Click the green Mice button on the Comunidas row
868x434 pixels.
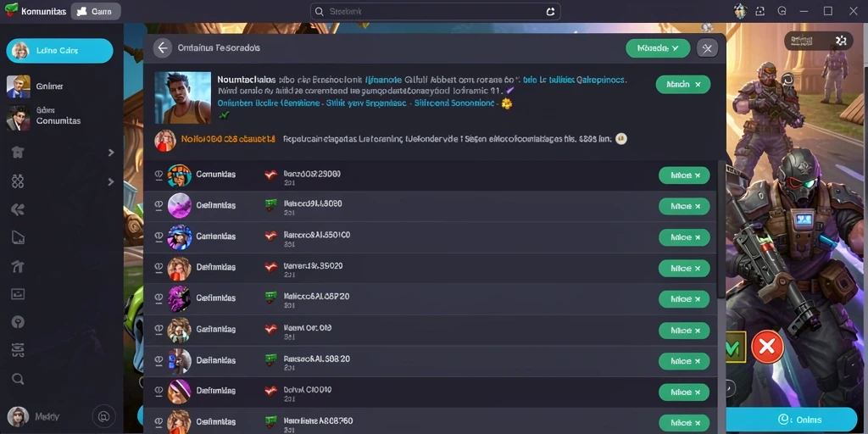coord(684,175)
